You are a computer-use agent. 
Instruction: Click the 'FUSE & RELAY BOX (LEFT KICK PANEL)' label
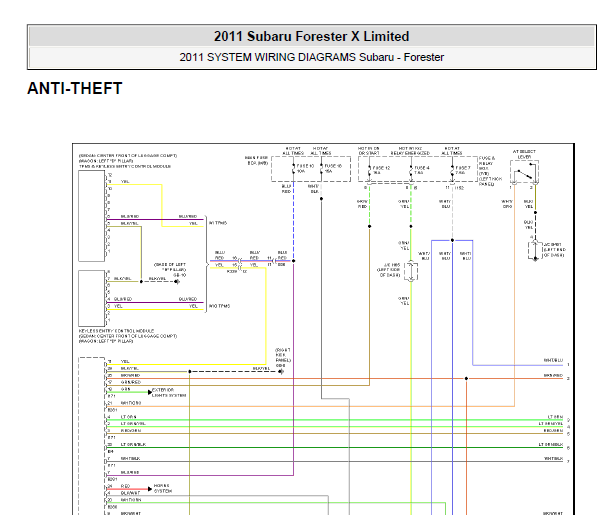[x=490, y=171]
